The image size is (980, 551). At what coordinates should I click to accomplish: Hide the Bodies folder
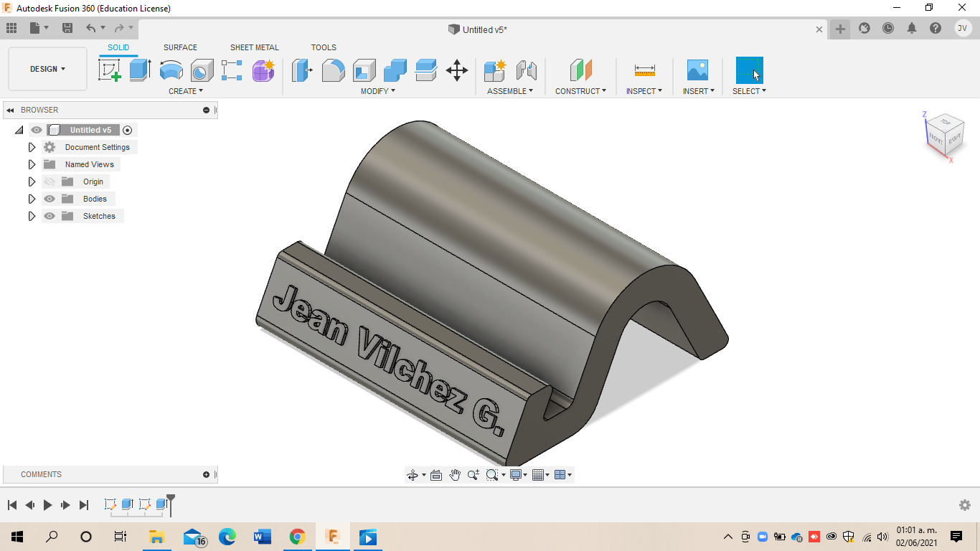[x=50, y=199]
